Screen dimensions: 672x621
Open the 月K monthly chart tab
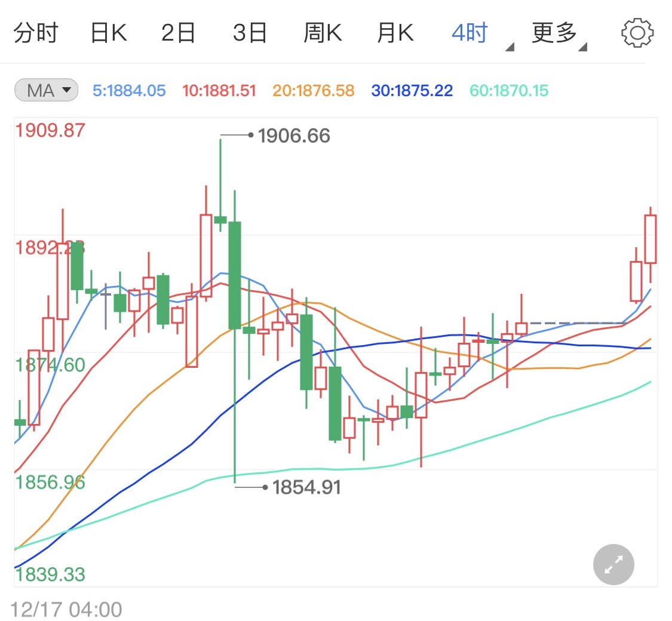395,33
